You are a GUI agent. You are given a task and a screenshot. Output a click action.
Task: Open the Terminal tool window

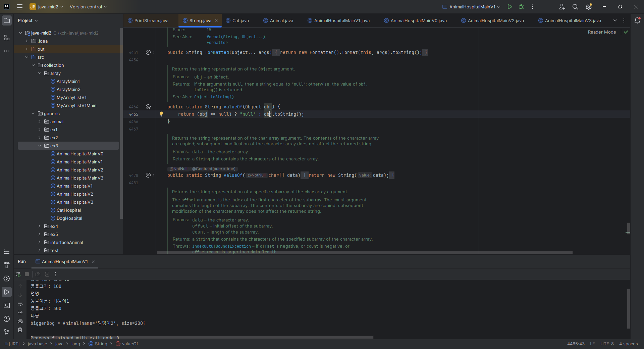tap(7, 305)
